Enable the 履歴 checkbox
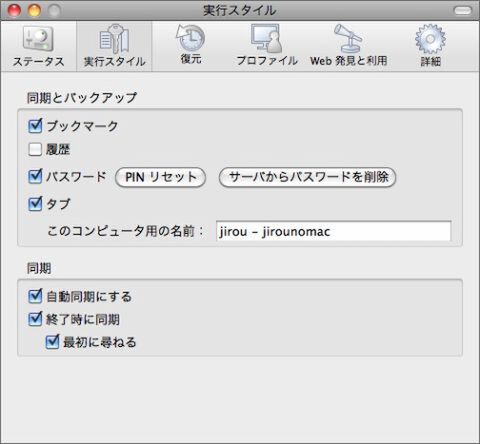 [x=35, y=149]
